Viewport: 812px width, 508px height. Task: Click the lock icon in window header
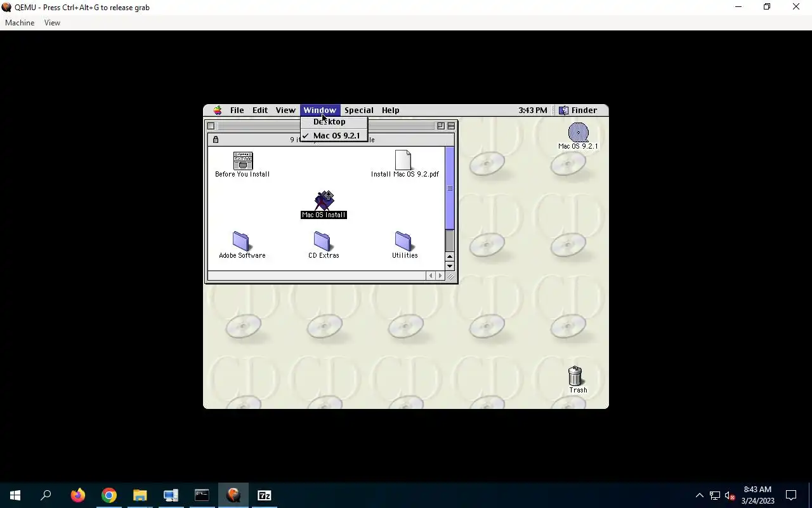click(x=216, y=140)
